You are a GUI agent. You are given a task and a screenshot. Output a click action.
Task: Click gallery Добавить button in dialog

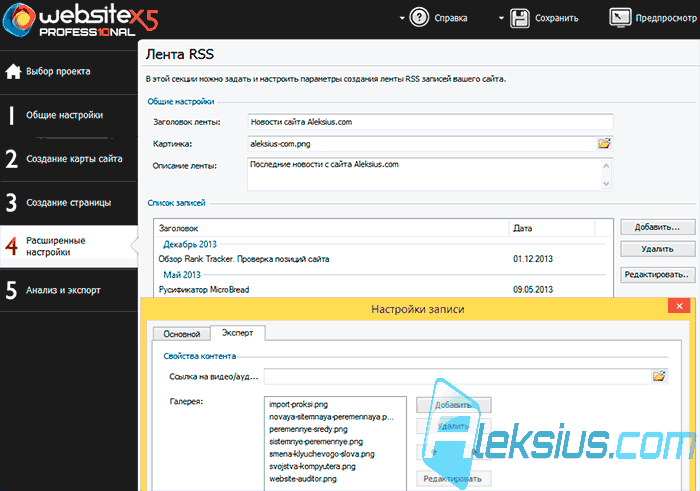[x=454, y=405]
